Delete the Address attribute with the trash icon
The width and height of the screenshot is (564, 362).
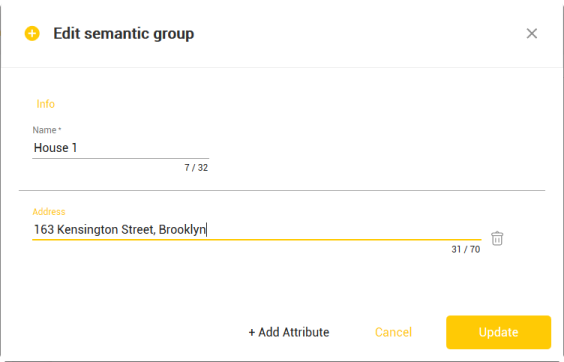click(x=497, y=239)
